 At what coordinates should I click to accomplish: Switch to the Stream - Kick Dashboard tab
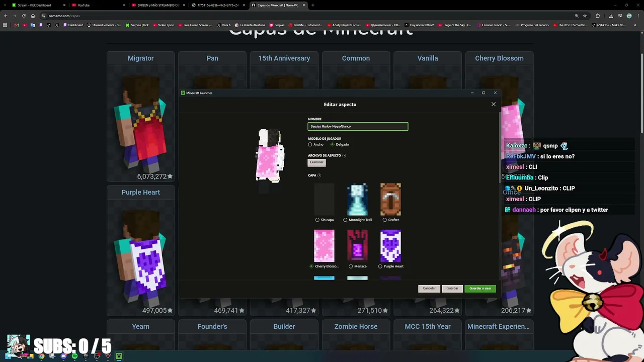point(38,5)
